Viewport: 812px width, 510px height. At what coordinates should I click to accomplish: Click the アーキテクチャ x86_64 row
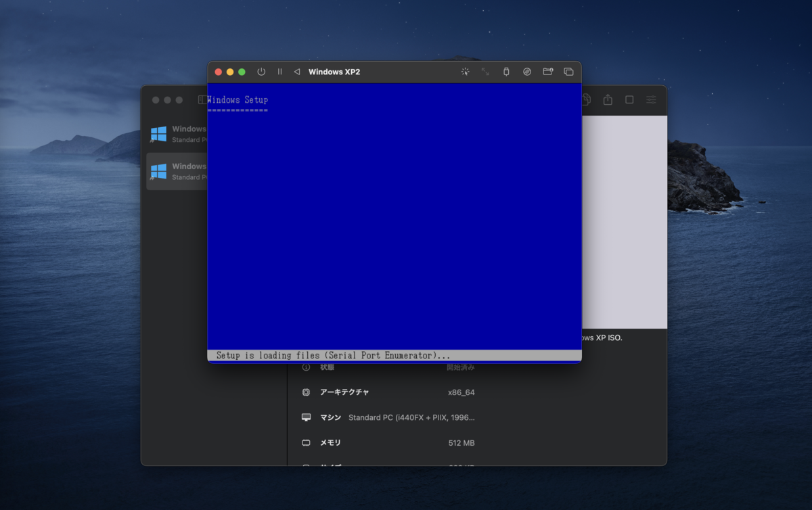[x=388, y=392]
